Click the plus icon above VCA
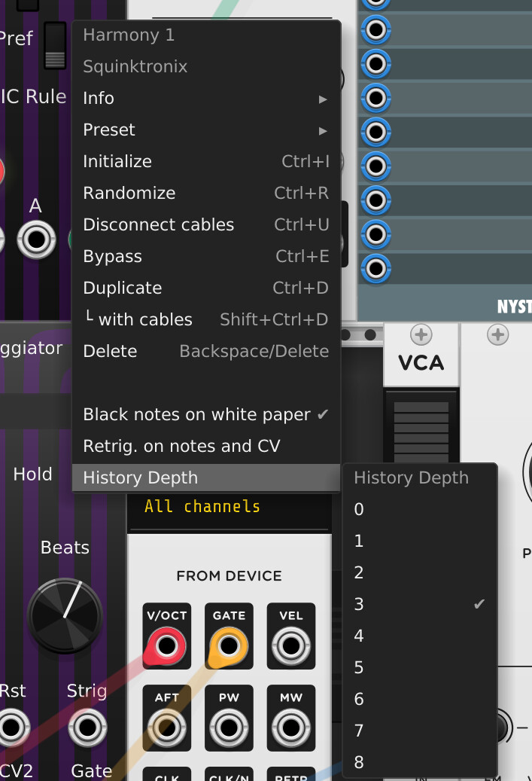 click(x=421, y=334)
